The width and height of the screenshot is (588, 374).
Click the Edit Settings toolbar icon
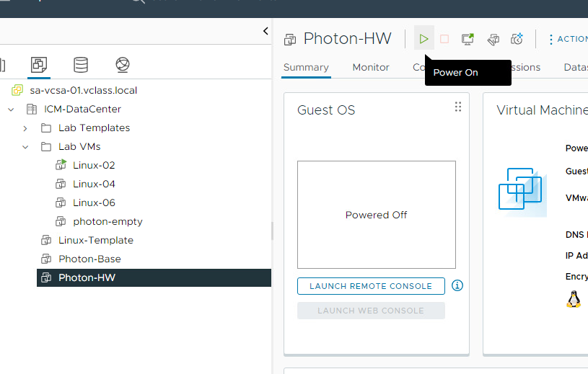[493, 39]
